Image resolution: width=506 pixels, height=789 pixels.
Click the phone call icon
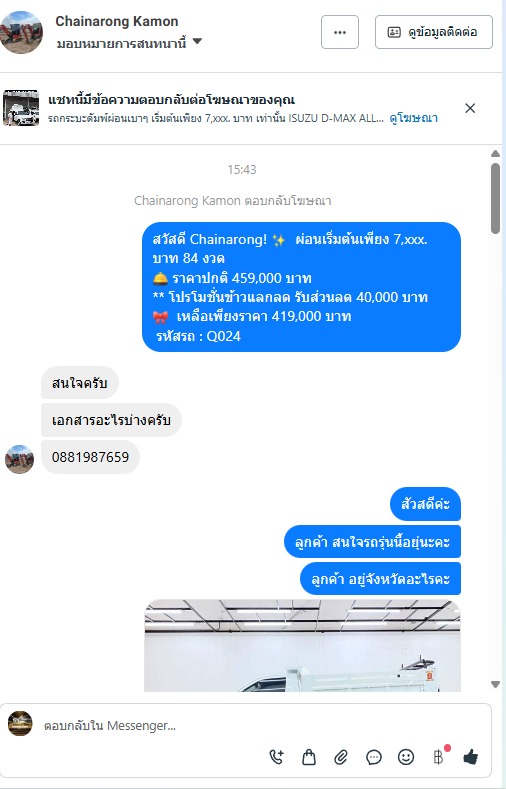pyautogui.click(x=276, y=757)
